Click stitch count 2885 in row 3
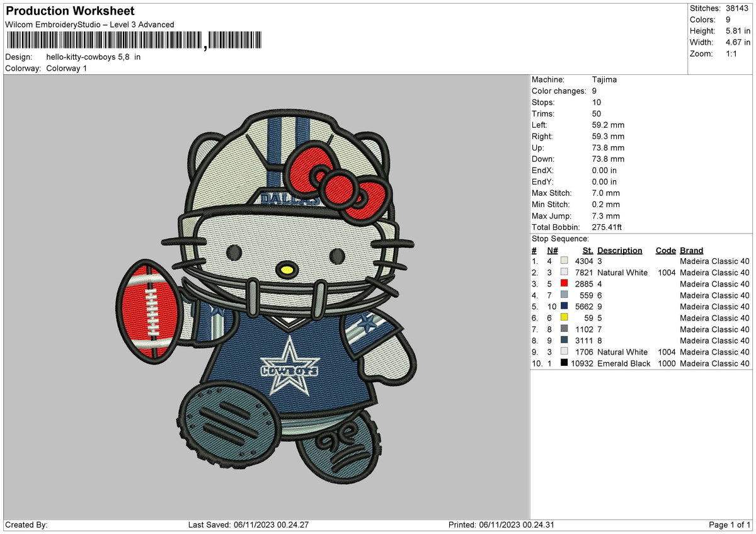756x534 pixels. click(584, 284)
